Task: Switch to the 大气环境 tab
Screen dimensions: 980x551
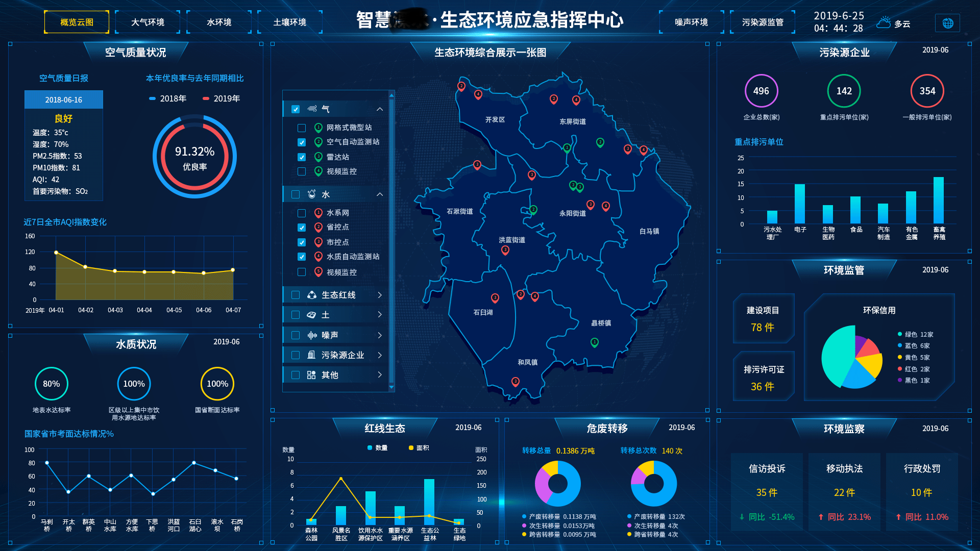Action: 148,22
